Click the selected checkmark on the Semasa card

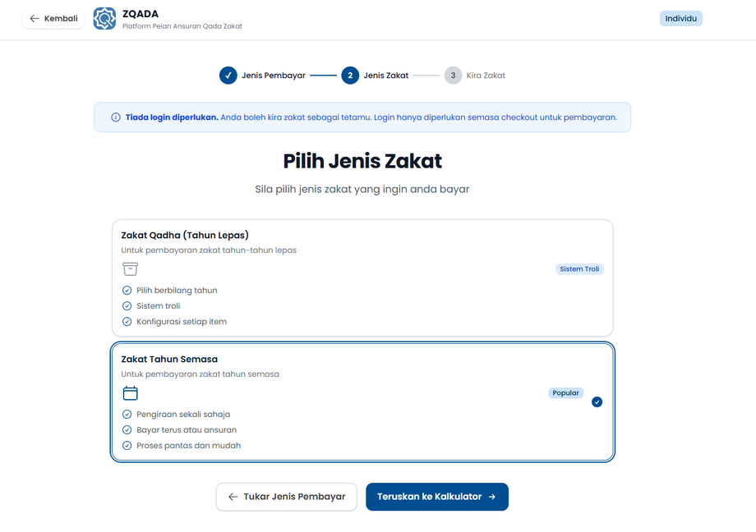(x=597, y=402)
